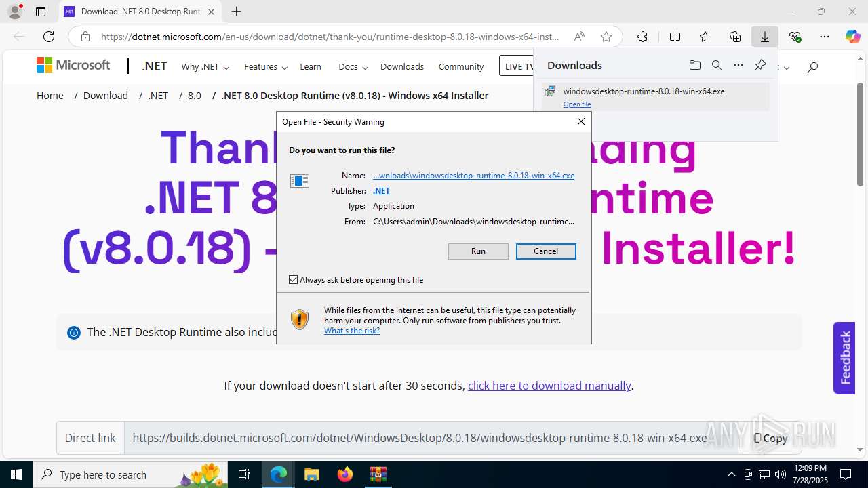Open the Windows Start menu

(16, 474)
